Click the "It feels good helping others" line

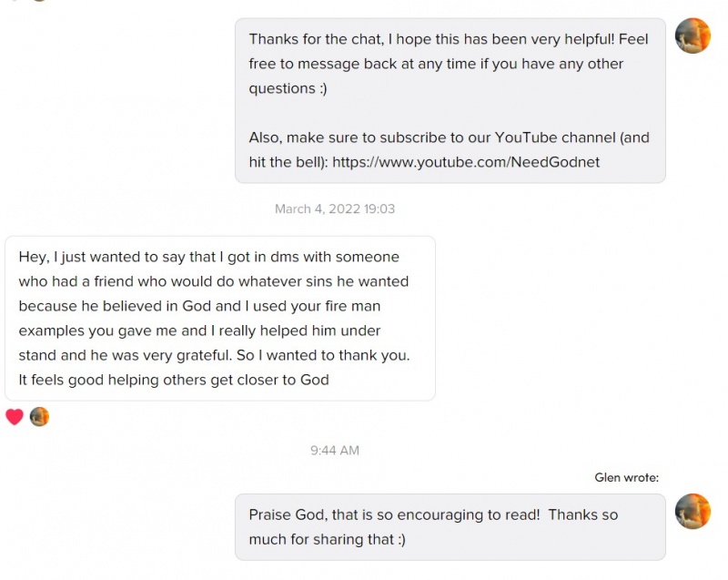pyautogui.click(x=173, y=380)
